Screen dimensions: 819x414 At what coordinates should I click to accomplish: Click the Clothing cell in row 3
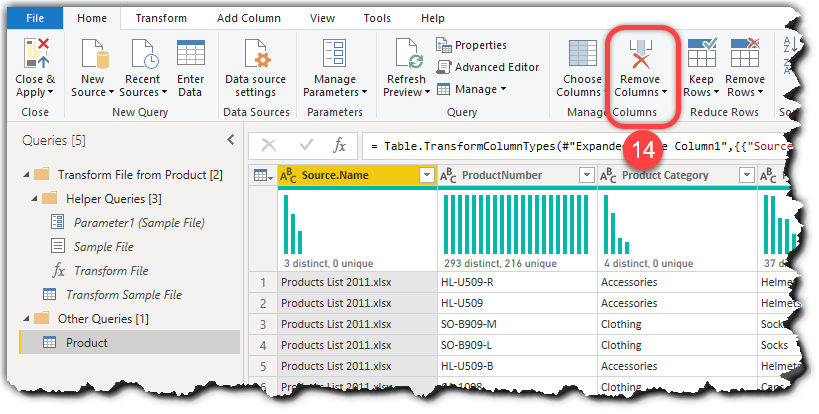pos(677,324)
